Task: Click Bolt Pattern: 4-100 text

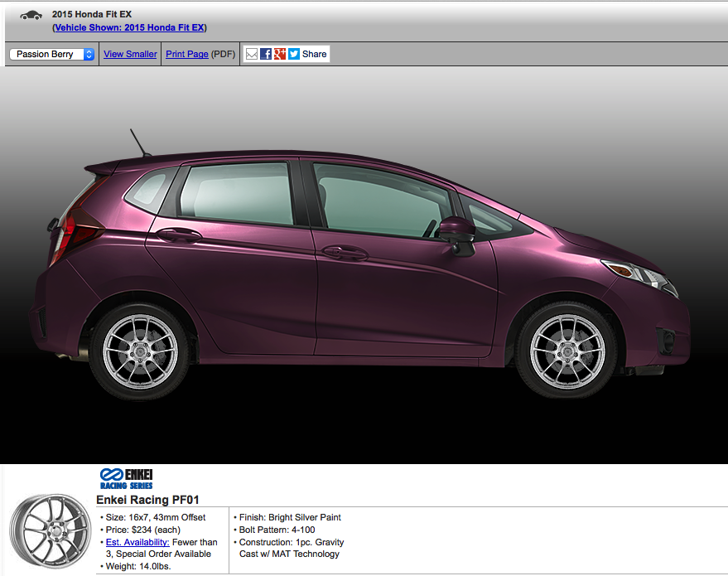Action: point(277,530)
